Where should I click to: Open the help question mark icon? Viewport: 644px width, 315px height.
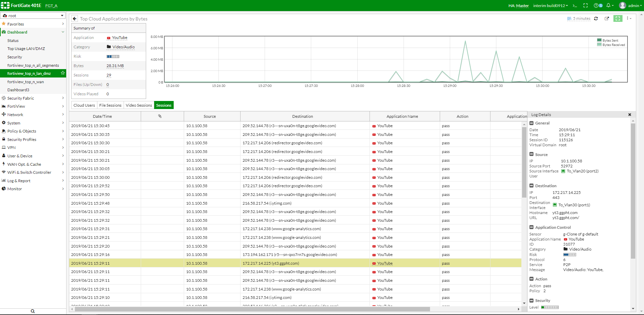tap(596, 5)
